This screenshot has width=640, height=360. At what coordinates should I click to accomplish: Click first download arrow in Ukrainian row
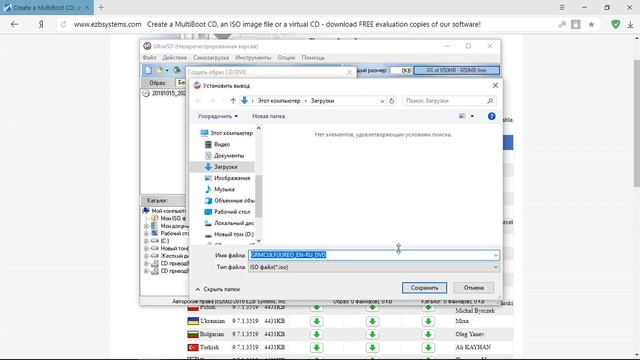pos(316,321)
